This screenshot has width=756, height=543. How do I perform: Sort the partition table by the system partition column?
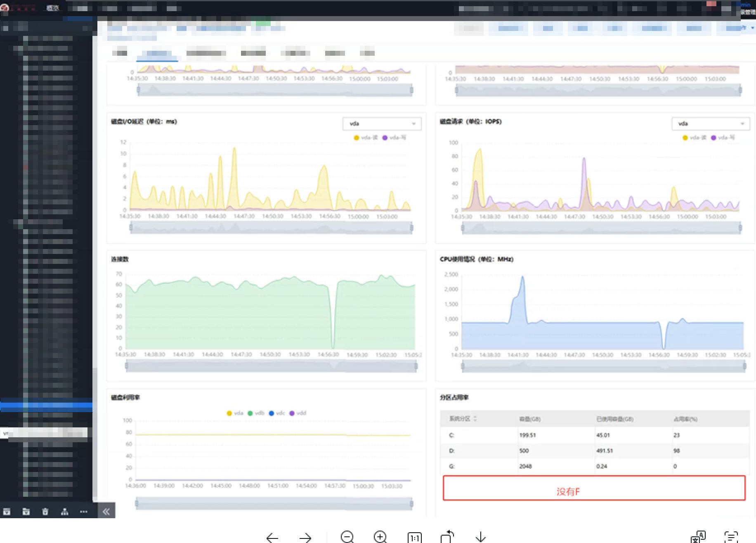pyautogui.click(x=463, y=419)
